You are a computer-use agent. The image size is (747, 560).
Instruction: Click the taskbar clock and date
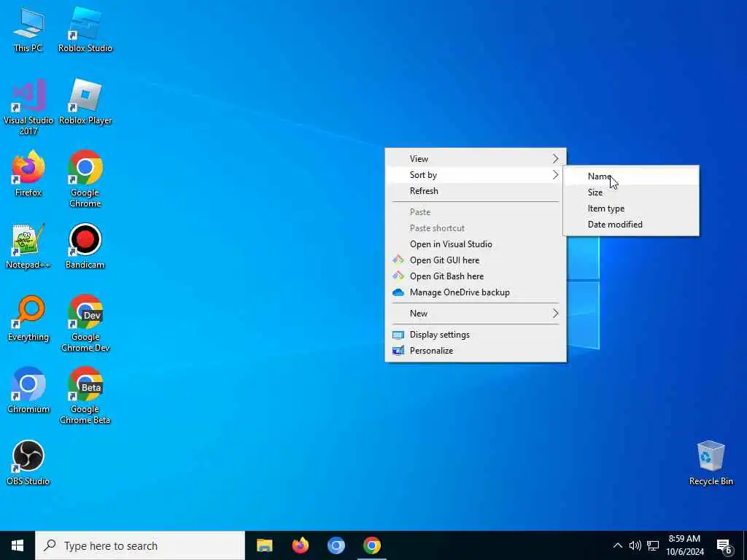pyautogui.click(x=684, y=545)
